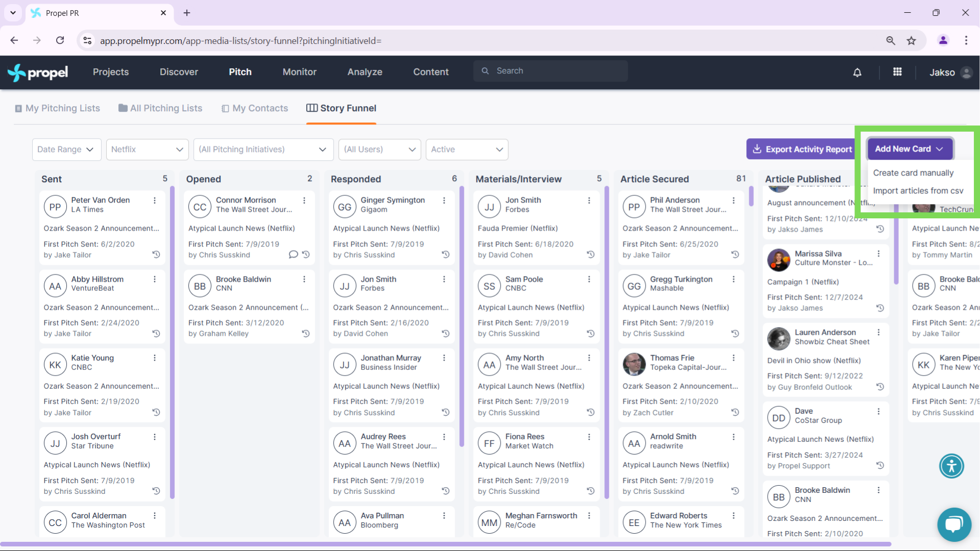Screen dimensions: 980x551
Task: Open three-dot menu on Dave CoStar Group card
Action: tap(878, 411)
